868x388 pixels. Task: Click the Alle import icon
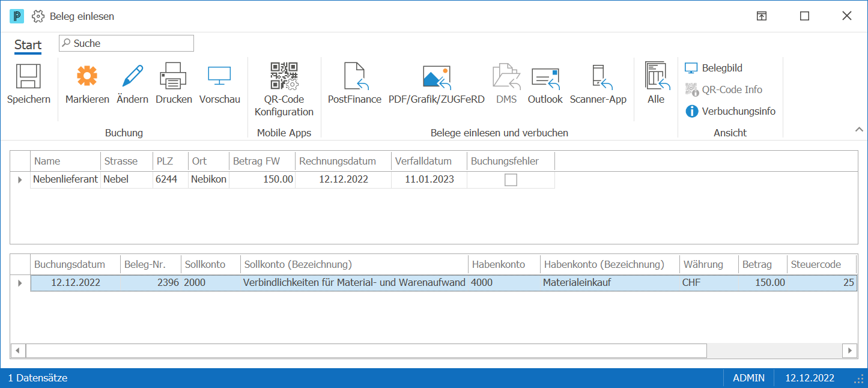pyautogui.click(x=656, y=76)
